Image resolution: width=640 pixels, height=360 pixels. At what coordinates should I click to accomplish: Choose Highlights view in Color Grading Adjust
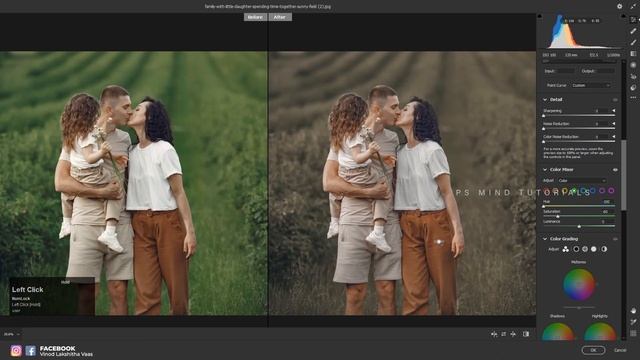(594, 249)
